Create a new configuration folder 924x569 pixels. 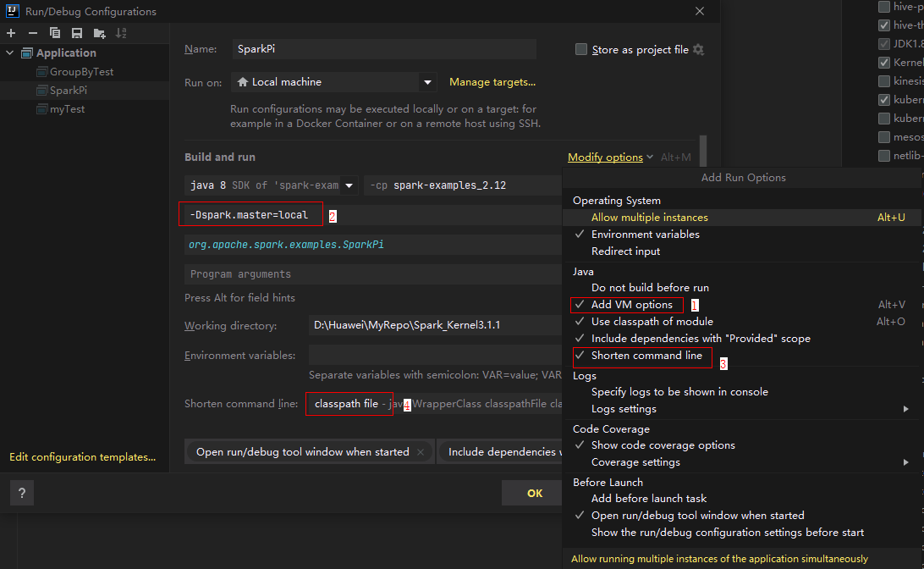pos(100,33)
